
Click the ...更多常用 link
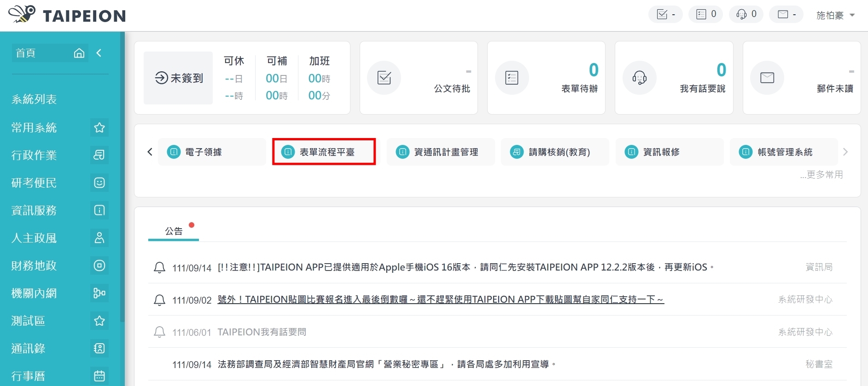point(821,175)
